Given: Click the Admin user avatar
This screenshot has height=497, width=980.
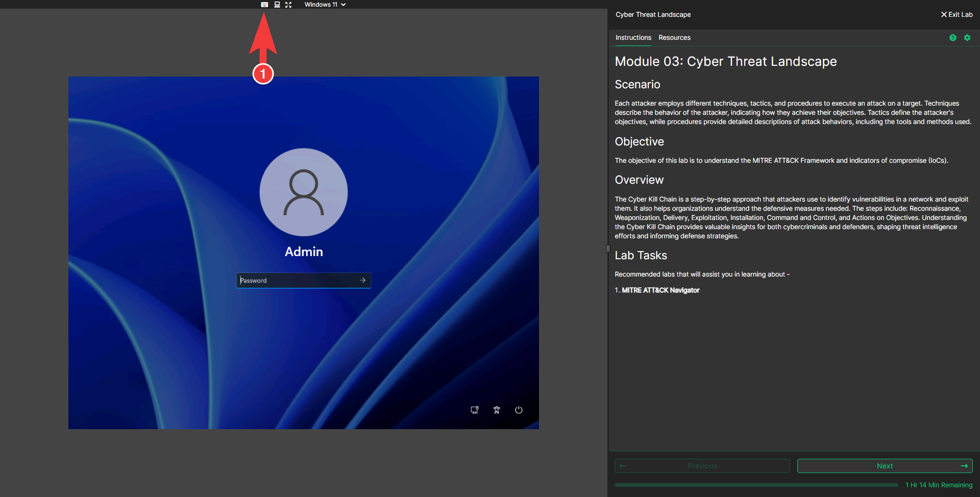Looking at the screenshot, I should click(x=304, y=192).
